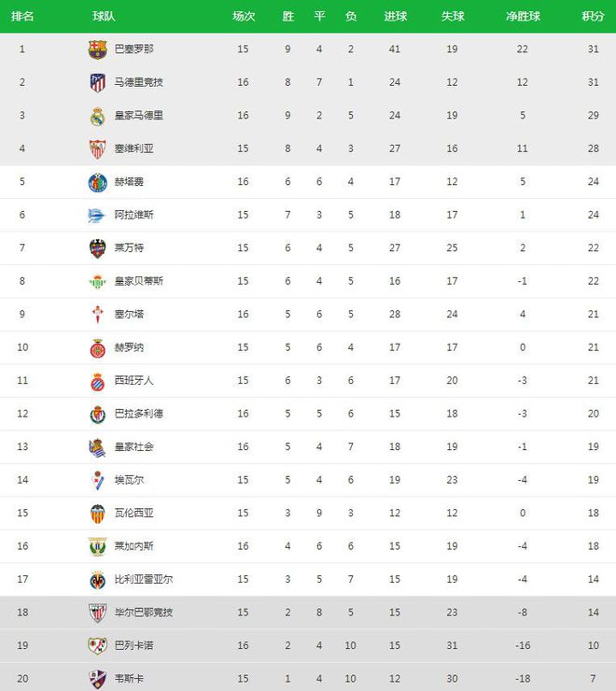This screenshot has height=691, width=616.
Task: Open the Getafe club crest
Action: pyautogui.click(x=97, y=182)
